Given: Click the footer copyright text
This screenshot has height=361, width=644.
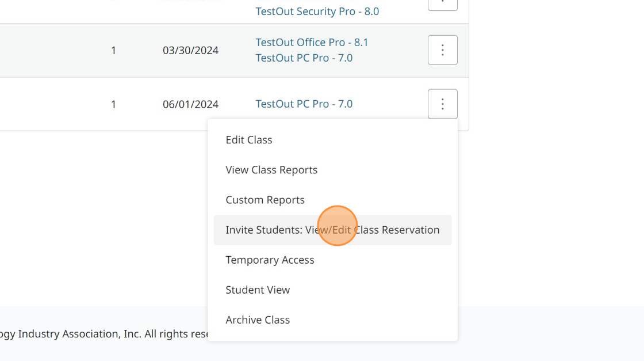Looking at the screenshot, I should [103, 334].
